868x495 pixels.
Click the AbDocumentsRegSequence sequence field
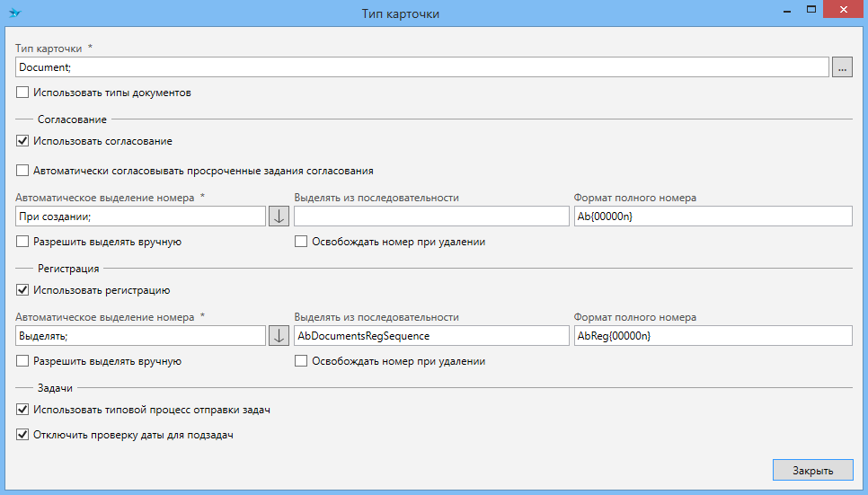(x=431, y=336)
